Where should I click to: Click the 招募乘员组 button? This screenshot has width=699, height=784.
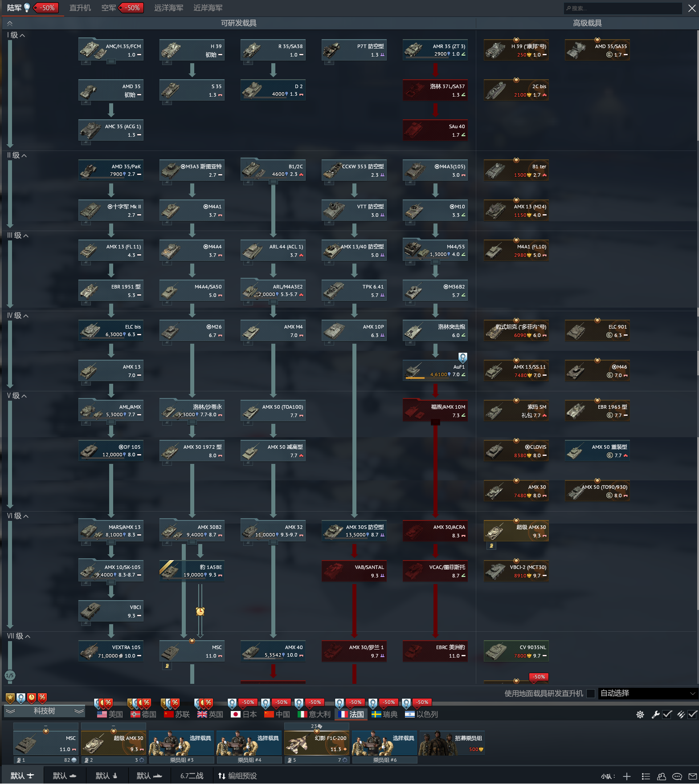452,743
